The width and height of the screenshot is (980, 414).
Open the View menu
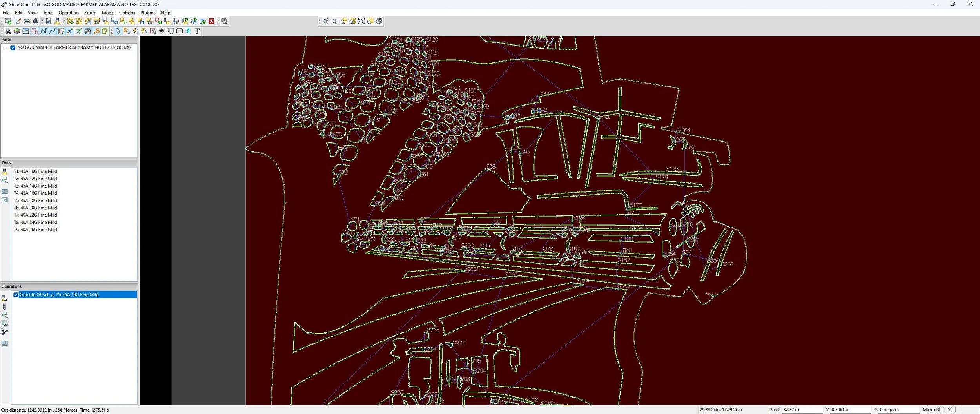(x=33, y=13)
